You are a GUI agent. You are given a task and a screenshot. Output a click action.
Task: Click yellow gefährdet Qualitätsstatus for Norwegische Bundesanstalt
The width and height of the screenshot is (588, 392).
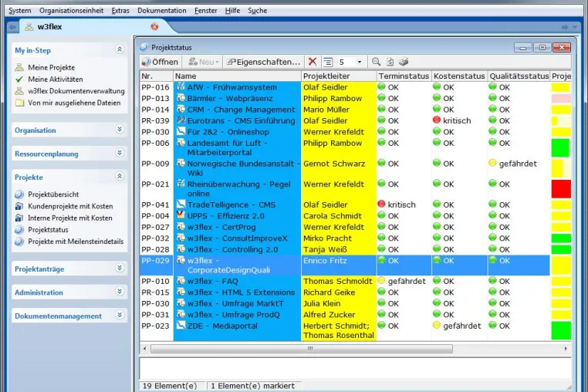click(492, 163)
